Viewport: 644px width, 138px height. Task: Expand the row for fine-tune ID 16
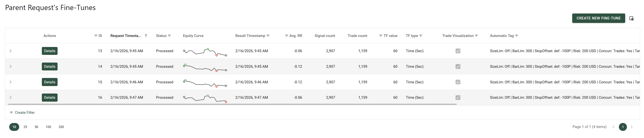coord(11,98)
